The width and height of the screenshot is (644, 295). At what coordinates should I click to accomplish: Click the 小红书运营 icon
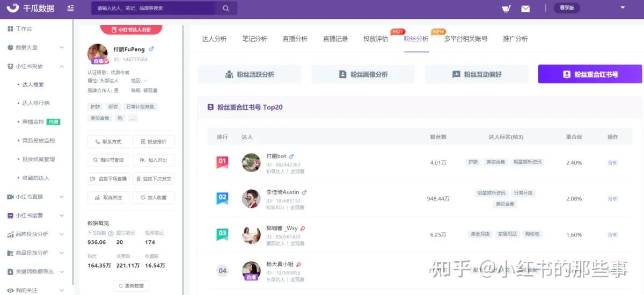[x=10, y=215]
